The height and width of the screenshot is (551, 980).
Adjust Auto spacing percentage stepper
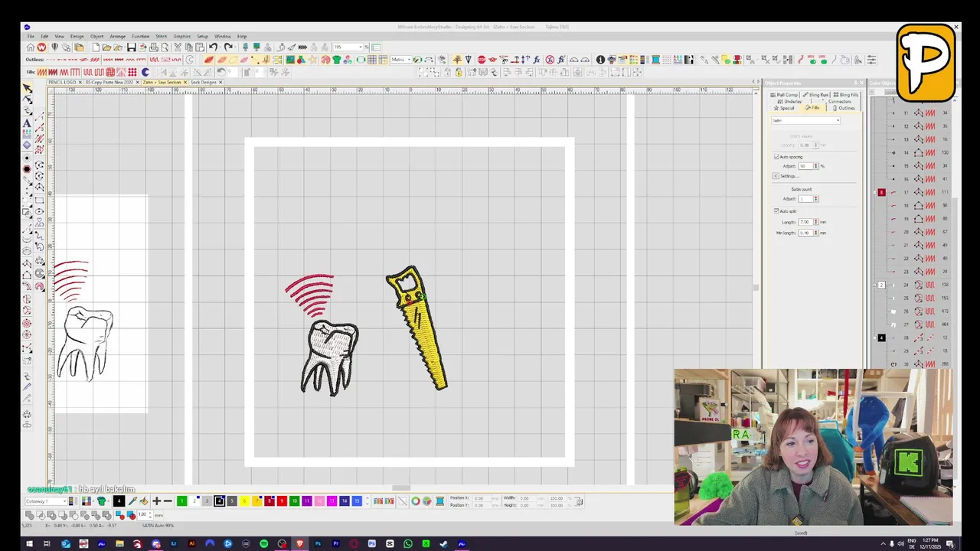pos(816,166)
